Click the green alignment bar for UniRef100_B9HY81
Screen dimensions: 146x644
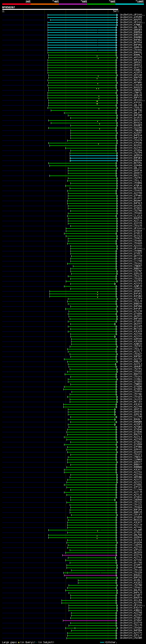click(82, 53)
